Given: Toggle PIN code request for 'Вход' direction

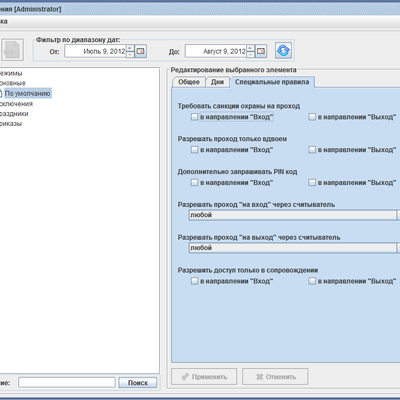Looking at the screenshot, I should coord(194,183).
